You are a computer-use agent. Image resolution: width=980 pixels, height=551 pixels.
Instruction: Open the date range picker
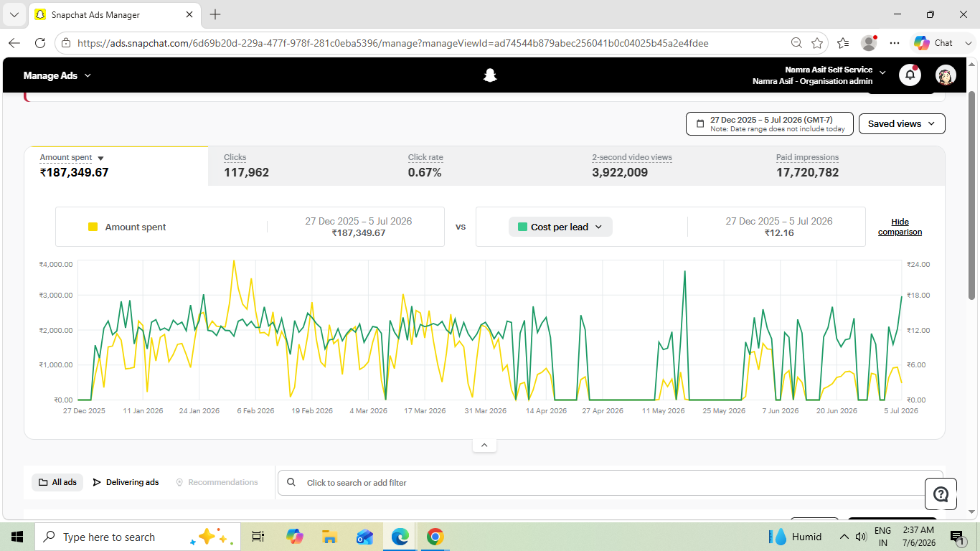click(x=770, y=123)
